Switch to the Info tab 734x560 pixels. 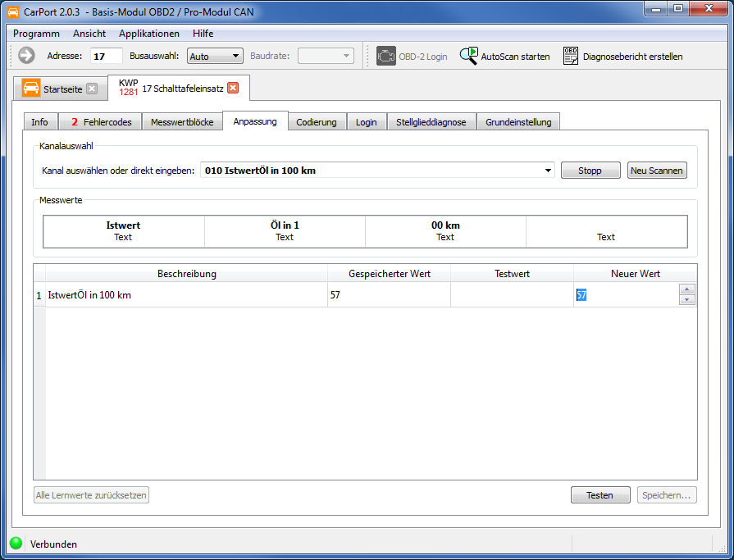[40, 122]
